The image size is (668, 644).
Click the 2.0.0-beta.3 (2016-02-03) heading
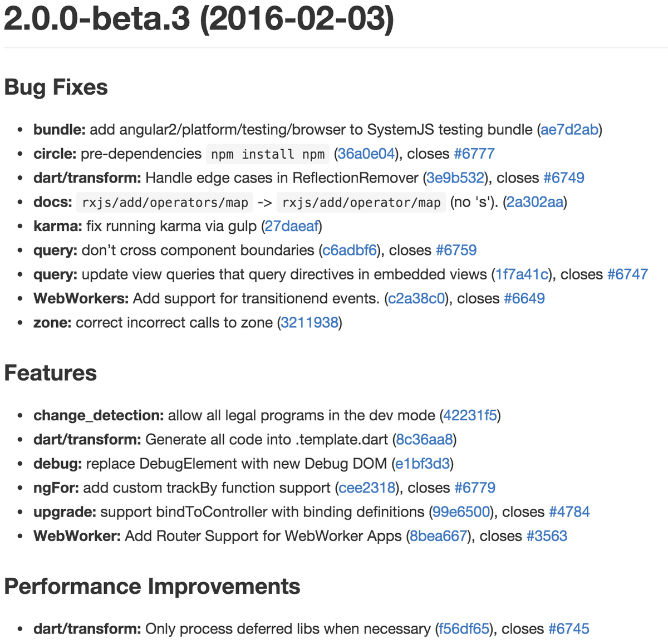[199, 19]
